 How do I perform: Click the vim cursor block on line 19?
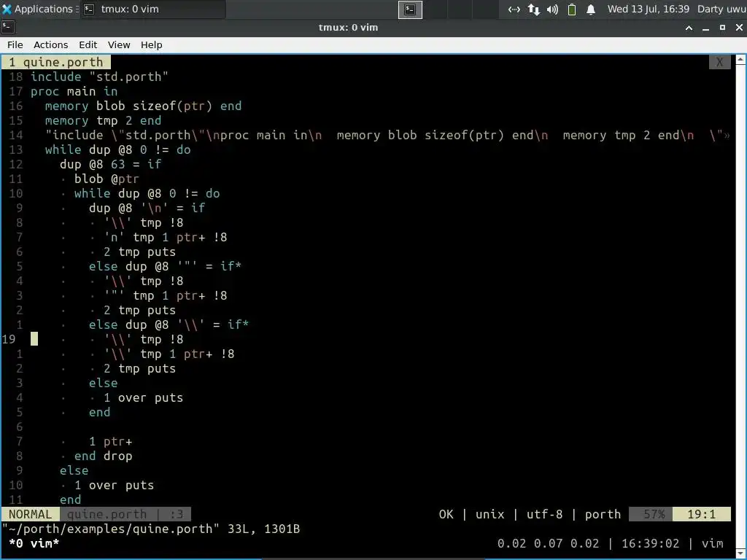point(34,339)
